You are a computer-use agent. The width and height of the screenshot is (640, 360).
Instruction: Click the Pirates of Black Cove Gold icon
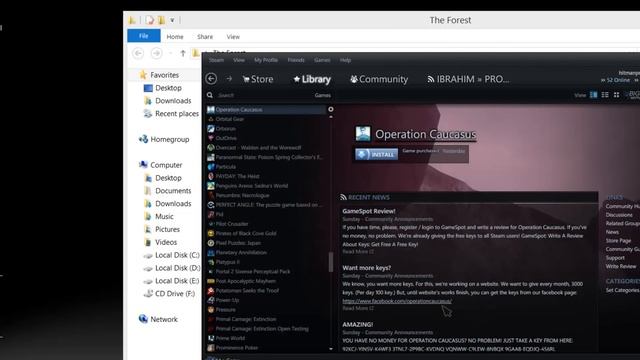coord(211,233)
